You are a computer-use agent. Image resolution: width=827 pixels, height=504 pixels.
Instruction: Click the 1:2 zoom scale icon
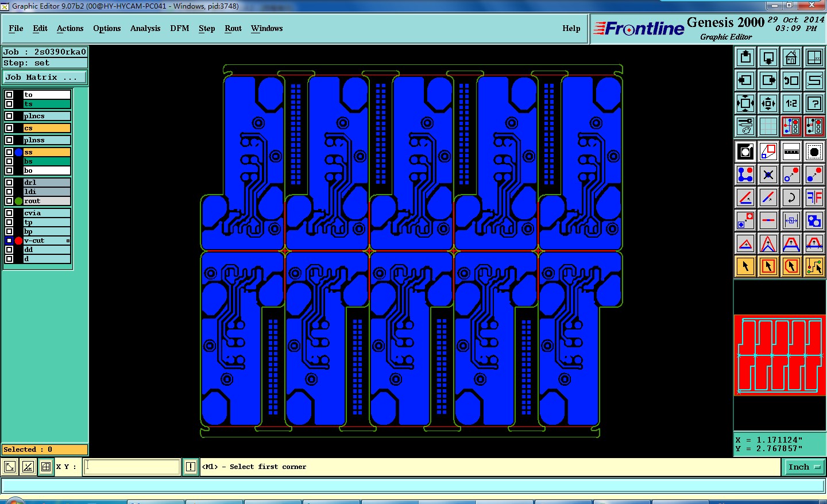pyautogui.click(x=791, y=103)
